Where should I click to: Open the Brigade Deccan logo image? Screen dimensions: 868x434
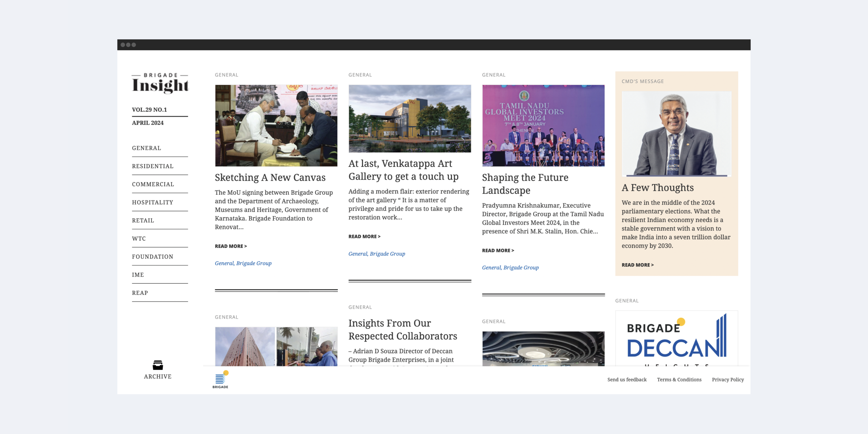click(x=677, y=338)
